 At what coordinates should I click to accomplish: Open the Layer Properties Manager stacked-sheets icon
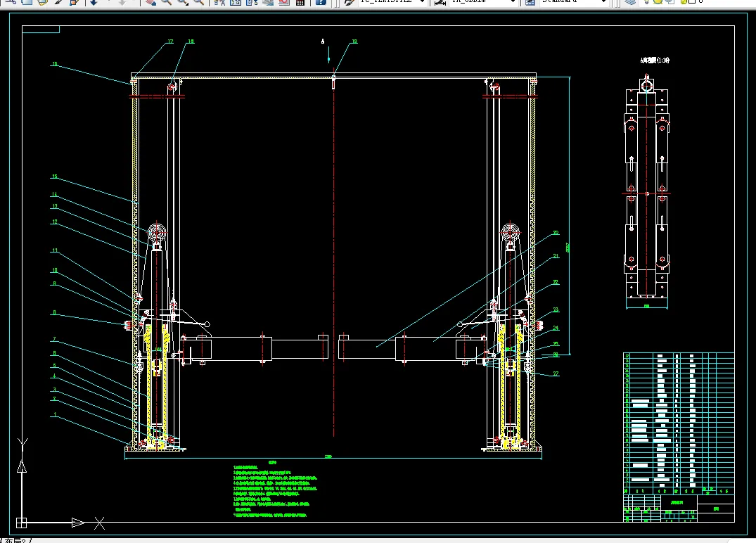click(630, 2)
